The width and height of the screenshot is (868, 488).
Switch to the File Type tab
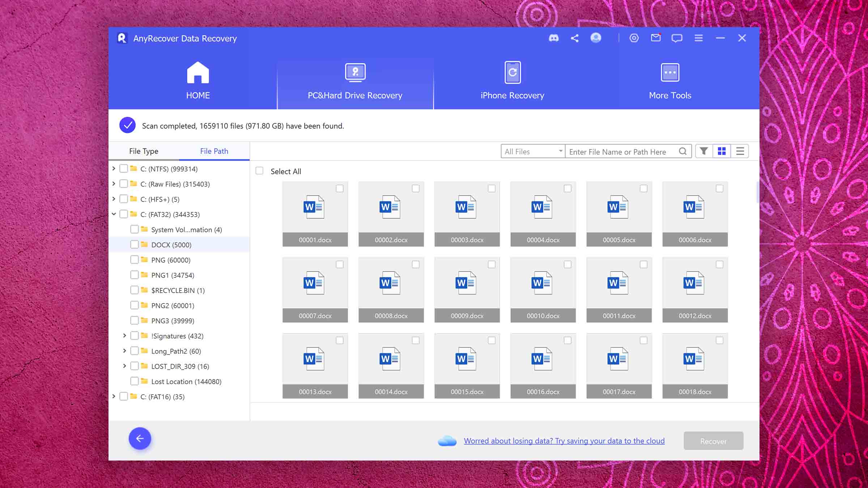[x=144, y=151]
